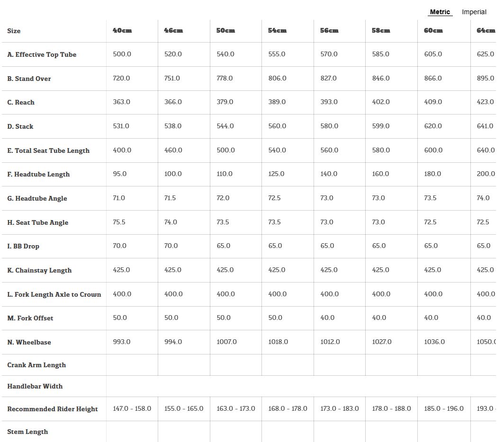Click the B. Stand Over row label

29,79
